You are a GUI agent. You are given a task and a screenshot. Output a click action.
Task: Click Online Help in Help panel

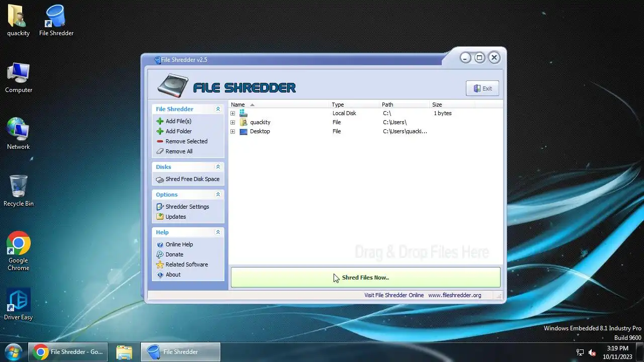pyautogui.click(x=179, y=244)
